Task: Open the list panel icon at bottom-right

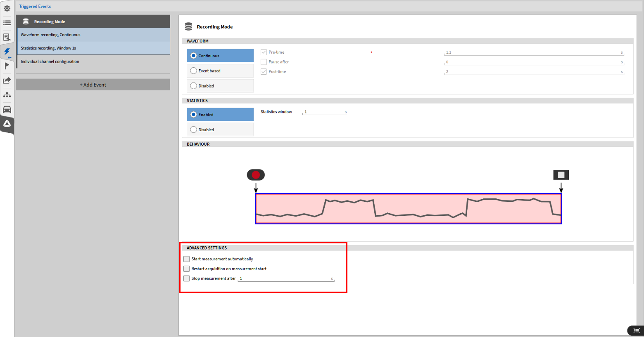Action: 636,330
